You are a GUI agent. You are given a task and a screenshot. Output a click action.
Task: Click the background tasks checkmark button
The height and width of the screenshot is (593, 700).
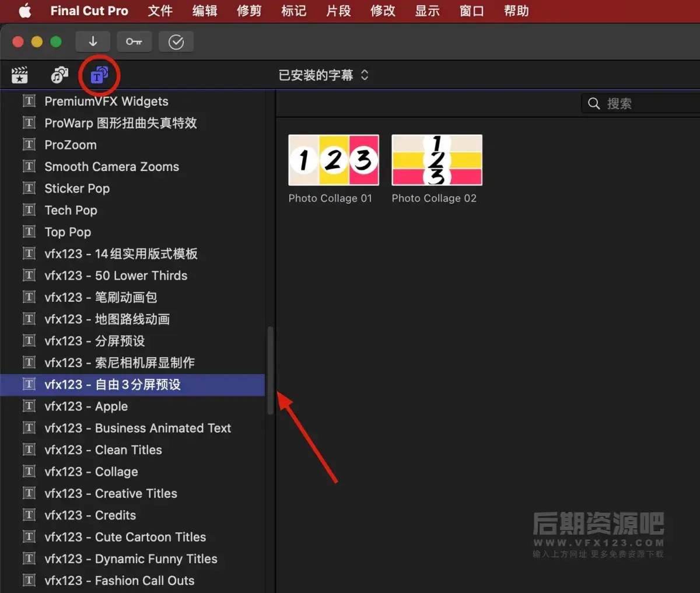176,41
